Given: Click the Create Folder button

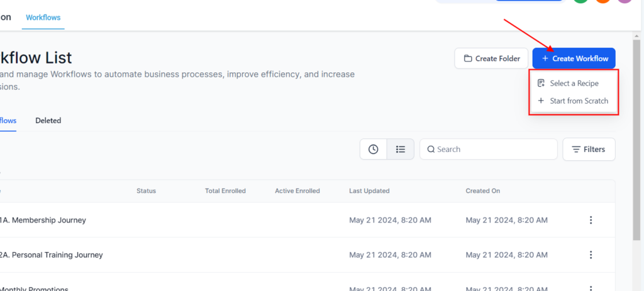Looking at the screenshot, I should tap(491, 58).
